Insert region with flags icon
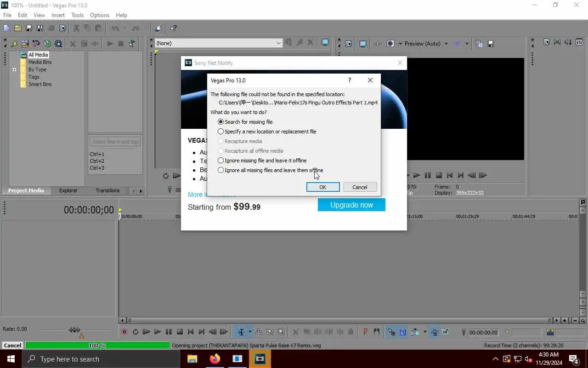This screenshot has width=588, height=368. (x=377, y=332)
